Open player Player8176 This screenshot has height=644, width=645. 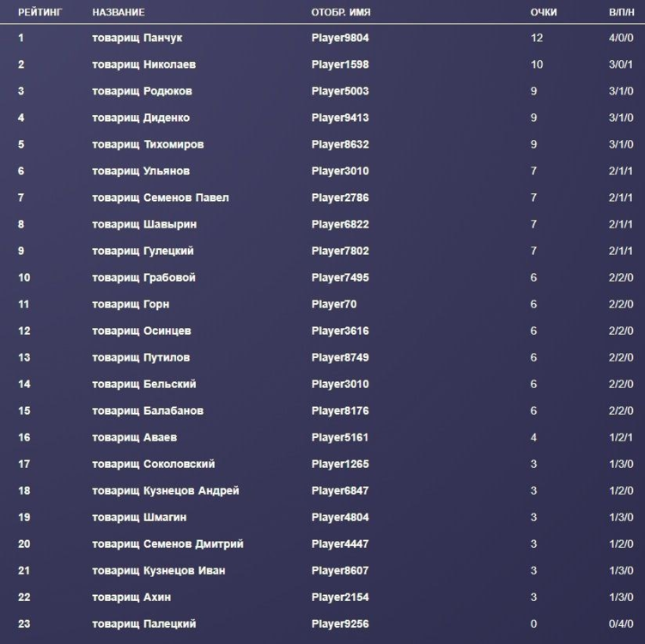pyautogui.click(x=340, y=410)
